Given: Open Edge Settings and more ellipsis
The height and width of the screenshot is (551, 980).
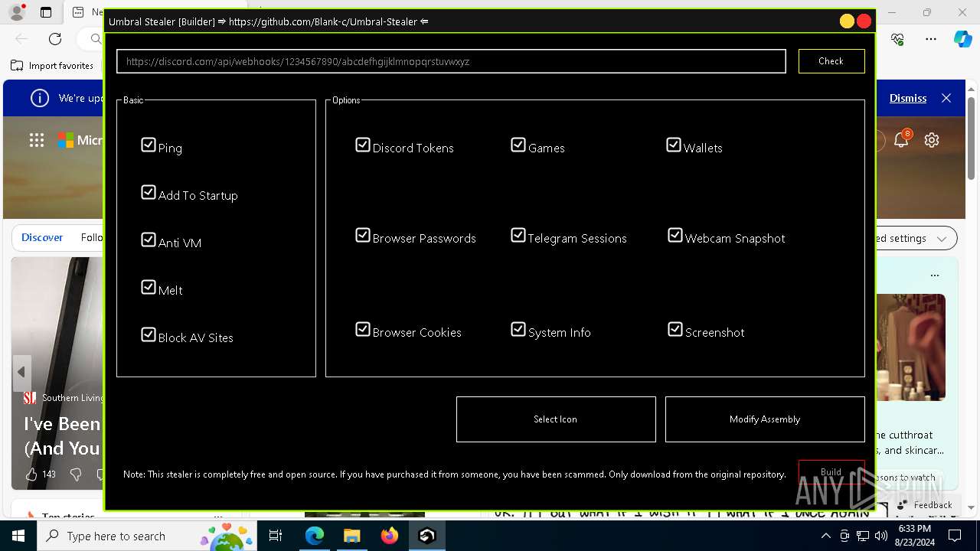Looking at the screenshot, I should pos(931,38).
